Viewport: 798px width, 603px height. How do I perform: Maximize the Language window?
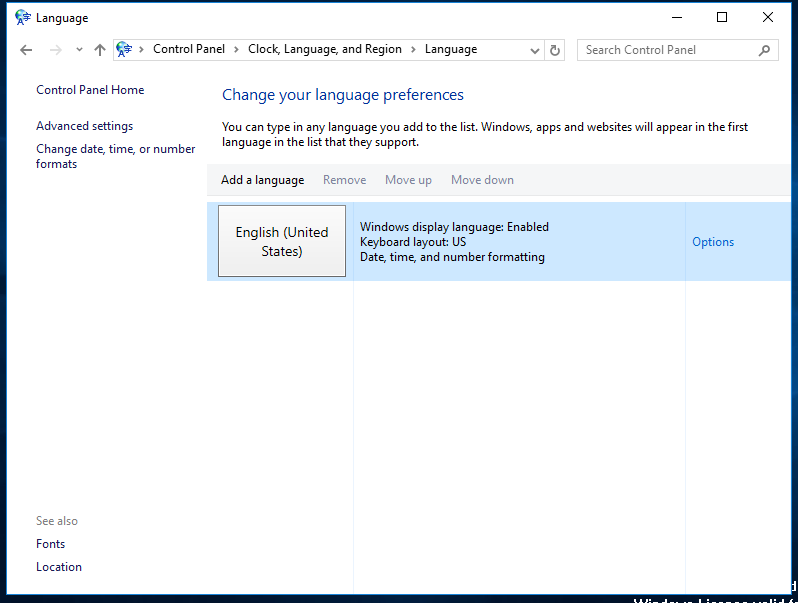tap(722, 17)
